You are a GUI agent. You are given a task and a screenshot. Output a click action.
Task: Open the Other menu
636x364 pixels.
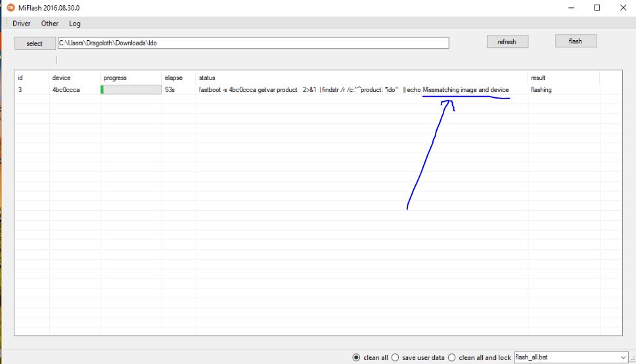(x=50, y=24)
